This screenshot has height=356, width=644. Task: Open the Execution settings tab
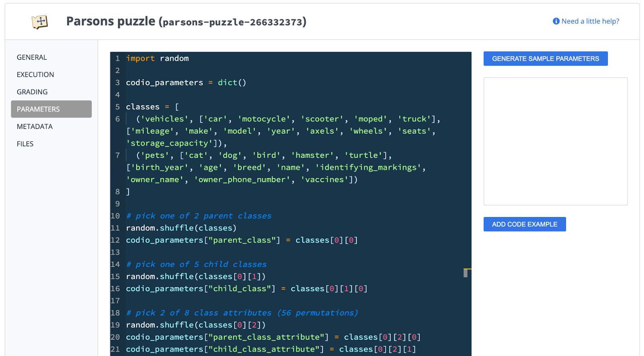click(35, 75)
